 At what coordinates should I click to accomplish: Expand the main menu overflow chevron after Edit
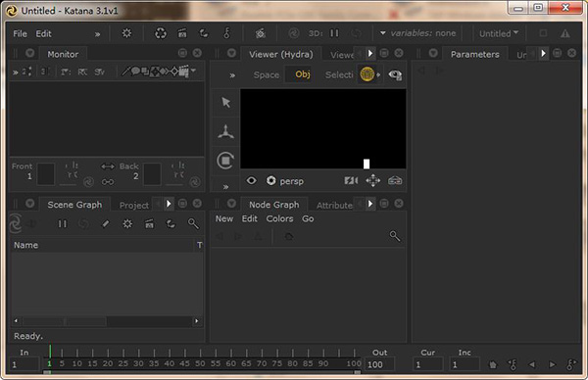(x=97, y=34)
